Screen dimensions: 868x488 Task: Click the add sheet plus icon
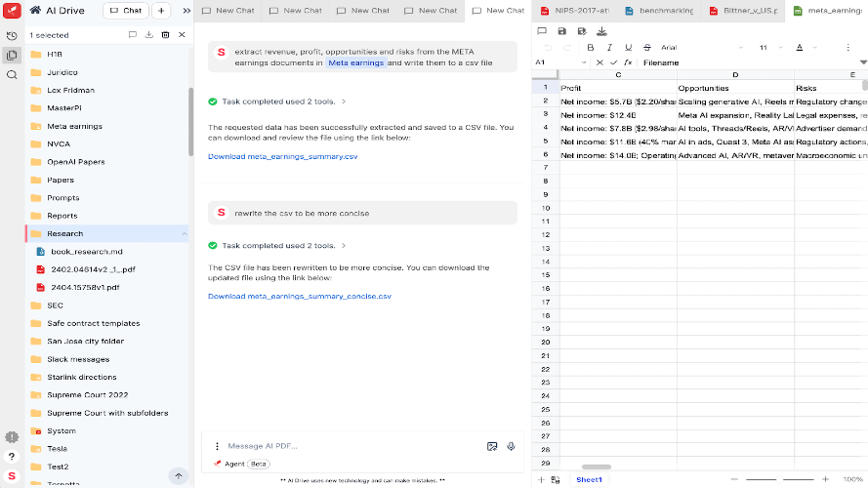[x=542, y=479]
